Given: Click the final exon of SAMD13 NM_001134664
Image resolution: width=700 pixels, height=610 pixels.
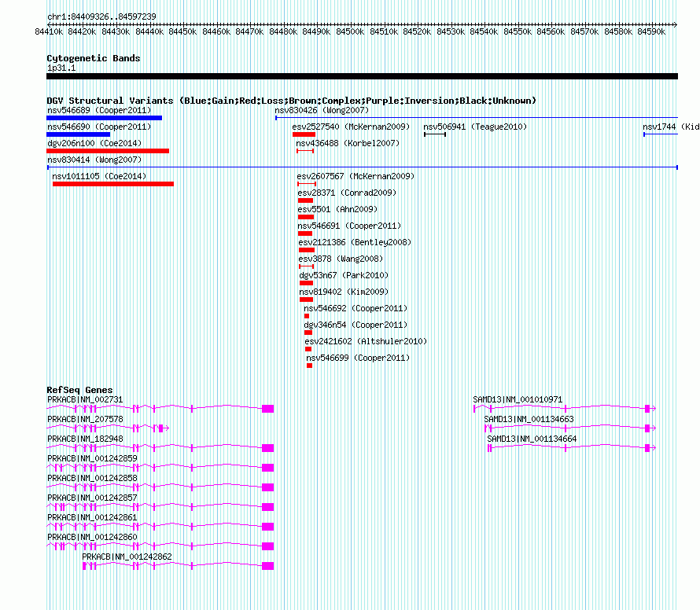Looking at the screenshot, I should coord(647,448).
